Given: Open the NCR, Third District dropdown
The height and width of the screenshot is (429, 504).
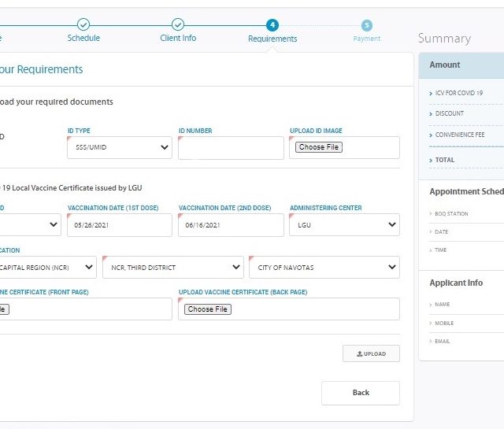Looking at the screenshot, I should pyautogui.click(x=175, y=268).
